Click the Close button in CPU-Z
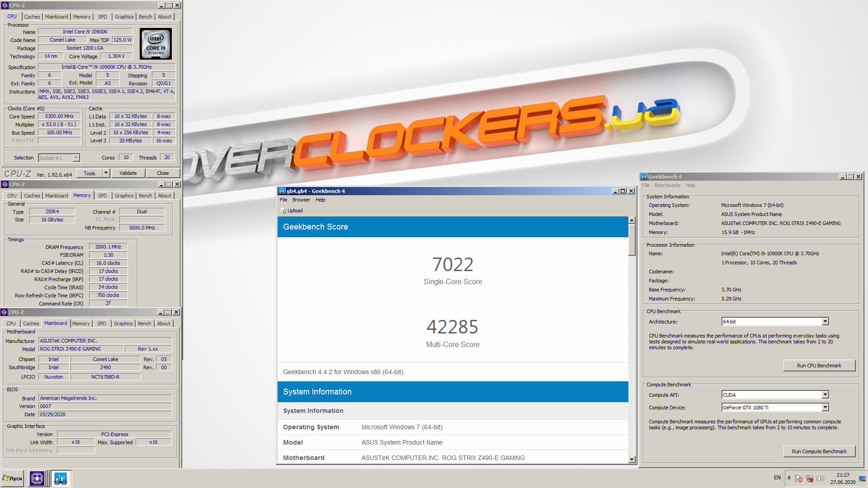The height and width of the screenshot is (488, 868). point(163,173)
